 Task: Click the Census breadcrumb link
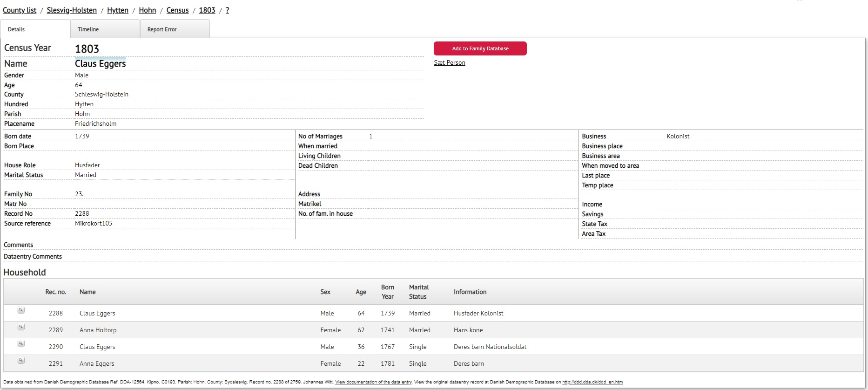pos(177,10)
